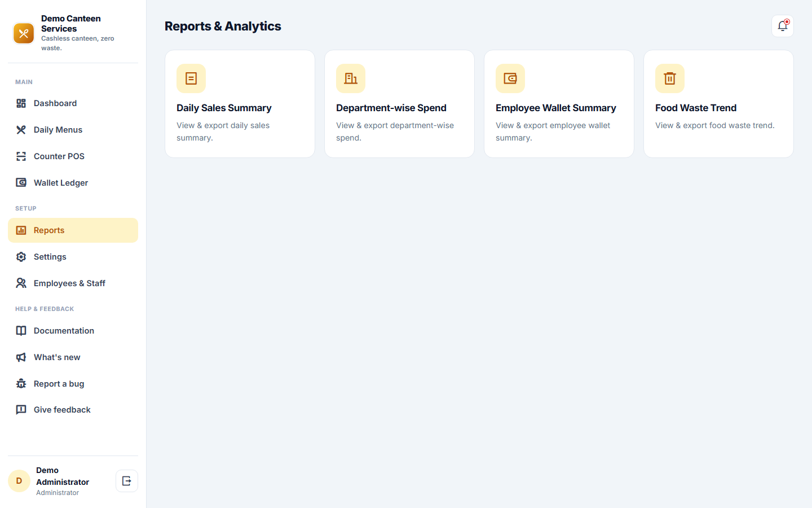The width and height of the screenshot is (812, 508).
Task: Go to Employees & Staff
Action: (x=73, y=283)
